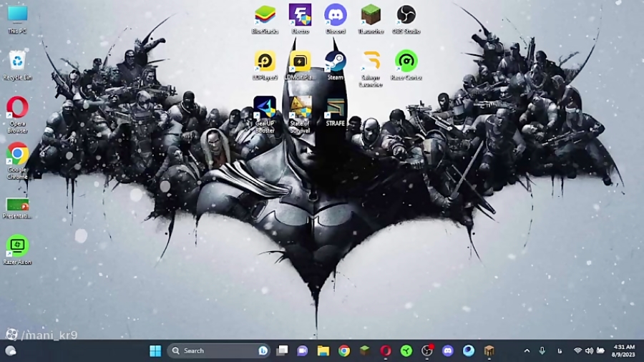This screenshot has width=644, height=362.
Task: Select the Razer Cortex desktop icon
Action: click(406, 65)
